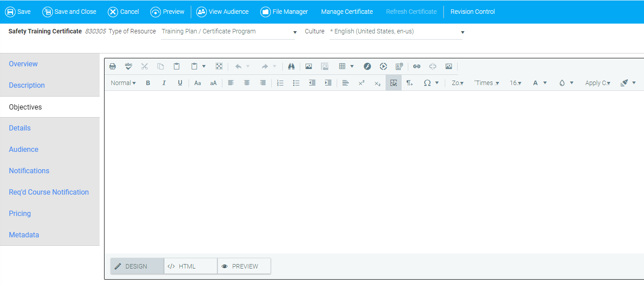Run spell check with the abc icon
Viewport: 644px width, 285px height.
(x=129, y=66)
